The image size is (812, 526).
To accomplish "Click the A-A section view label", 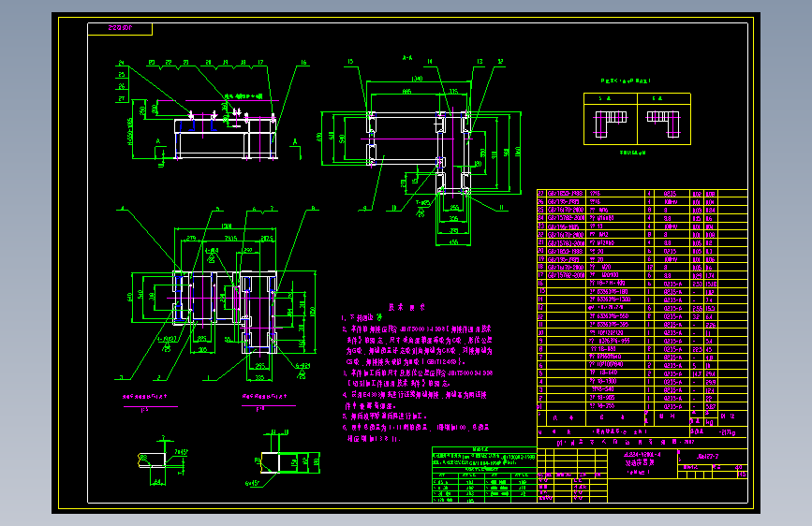I will point(407,59).
